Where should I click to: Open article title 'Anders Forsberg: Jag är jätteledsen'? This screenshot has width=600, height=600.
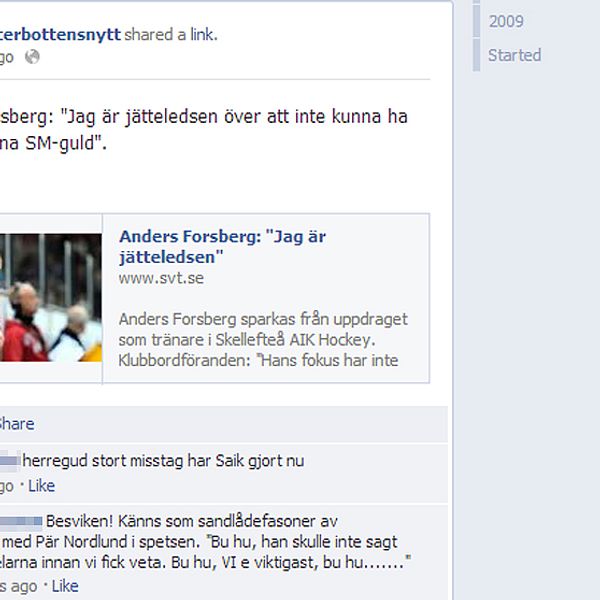pyautogui.click(x=222, y=247)
